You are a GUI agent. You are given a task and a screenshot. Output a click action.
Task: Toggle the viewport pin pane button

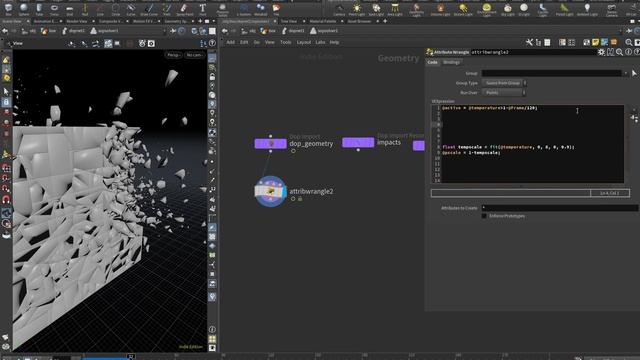pos(173,31)
